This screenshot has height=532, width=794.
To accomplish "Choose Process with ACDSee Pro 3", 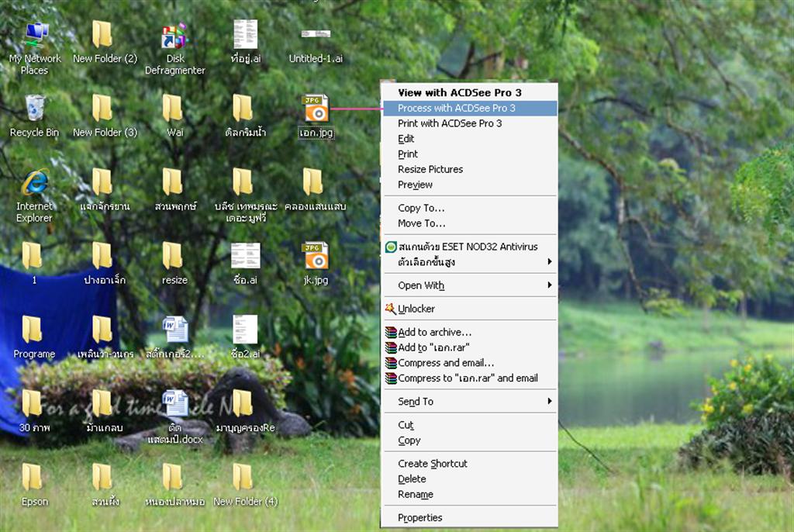I will pos(457,109).
